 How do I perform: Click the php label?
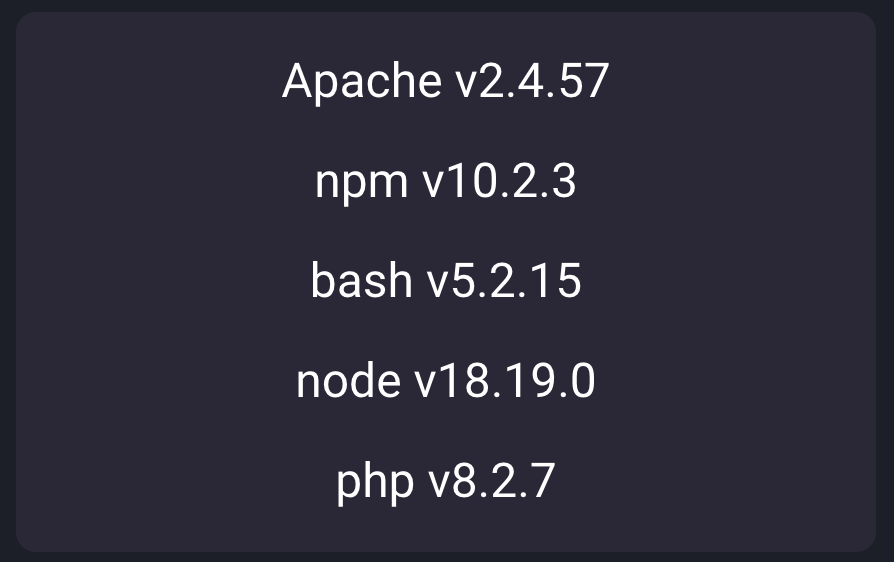[x=374, y=483]
